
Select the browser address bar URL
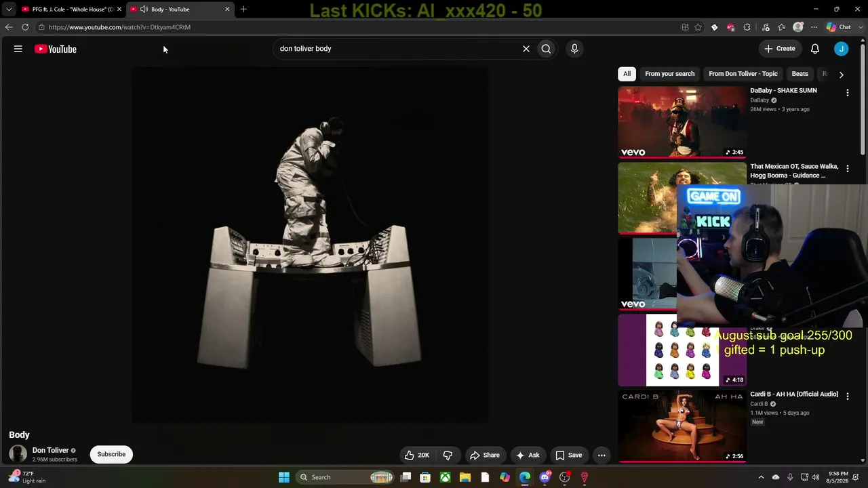point(119,27)
